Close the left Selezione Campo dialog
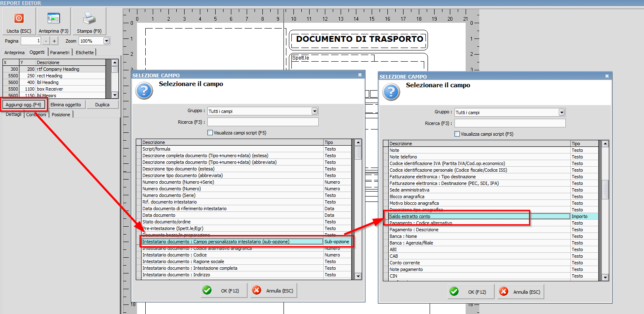This screenshot has height=314, width=644. pyautogui.click(x=360, y=75)
